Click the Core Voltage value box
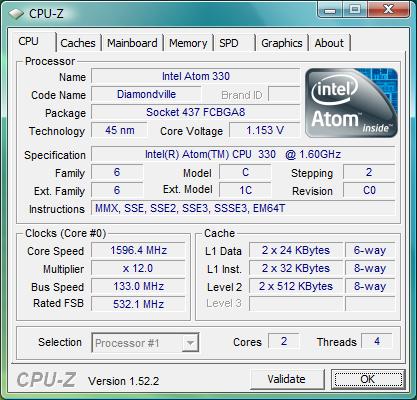The width and height of the screenshot is (417, 400). [x=265, y=130]
